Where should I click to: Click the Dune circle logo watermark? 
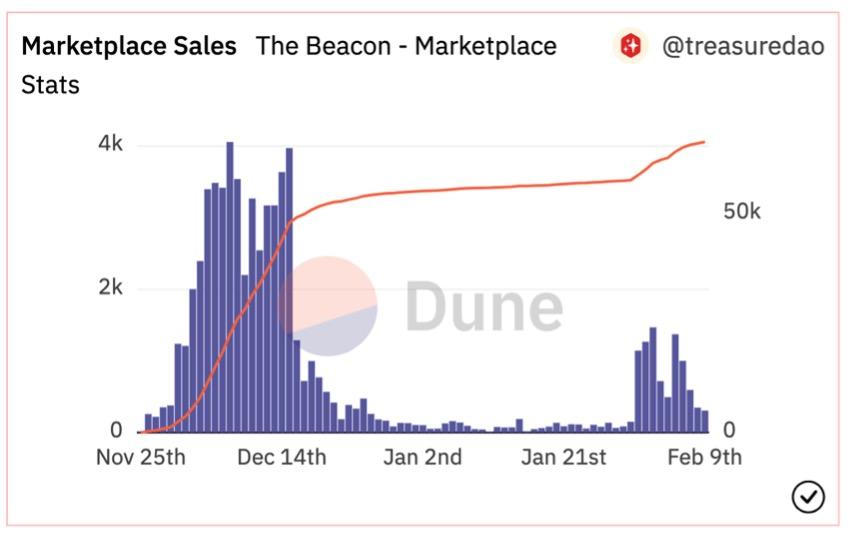pyautogui.click(x=328, y=306)
